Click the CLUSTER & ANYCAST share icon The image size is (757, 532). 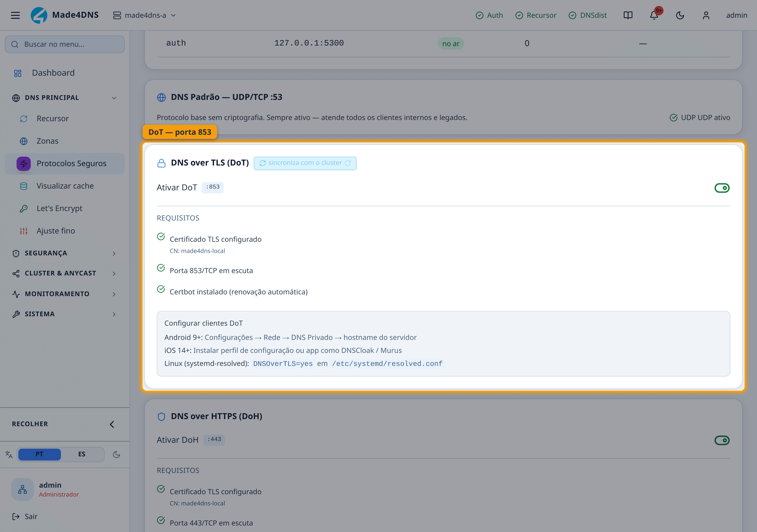point(16,273)
